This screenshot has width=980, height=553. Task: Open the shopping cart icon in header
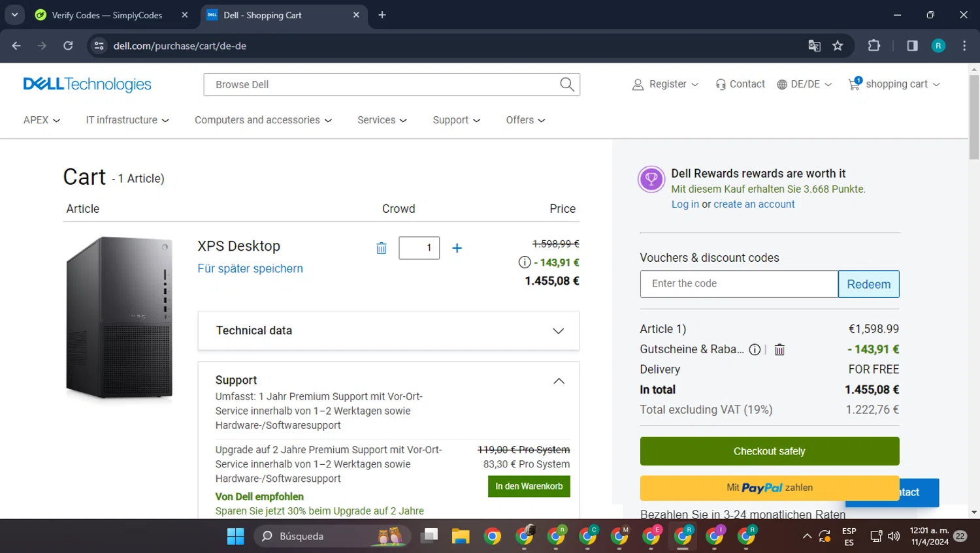coord(855,84)
